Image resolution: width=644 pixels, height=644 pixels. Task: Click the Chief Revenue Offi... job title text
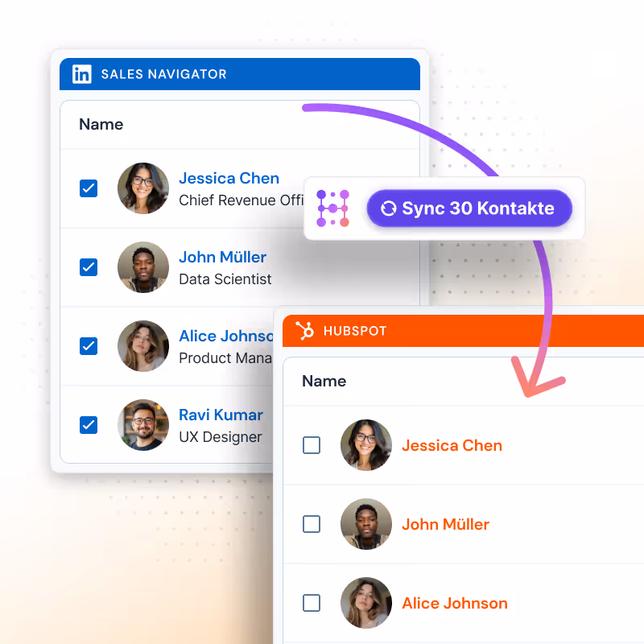(x=242, y=200)
